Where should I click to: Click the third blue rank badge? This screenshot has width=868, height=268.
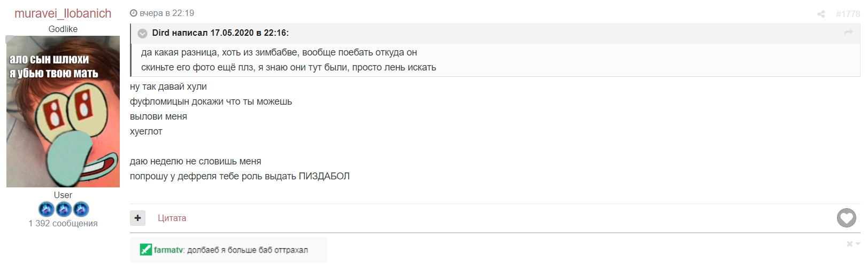(81, 209)
